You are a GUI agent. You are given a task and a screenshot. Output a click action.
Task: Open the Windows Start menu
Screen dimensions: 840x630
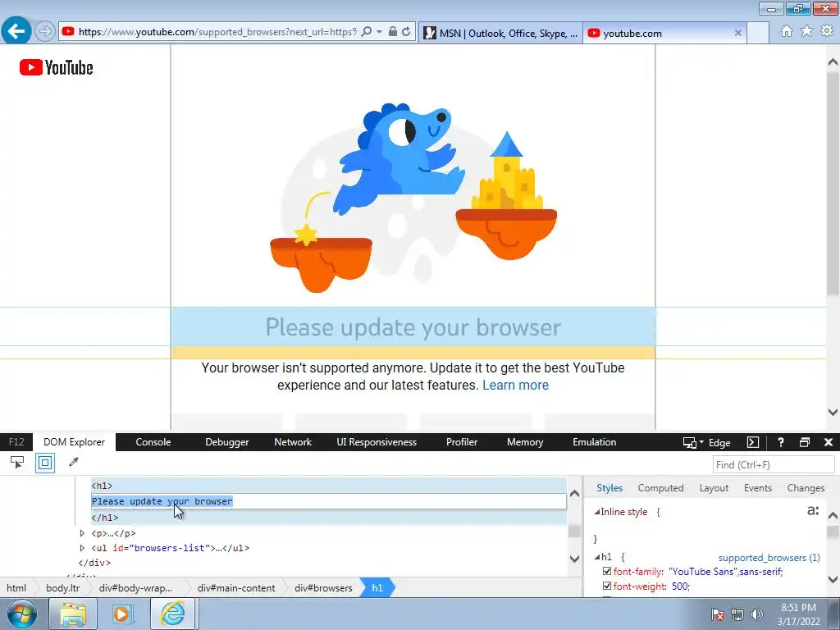(21, 614)
